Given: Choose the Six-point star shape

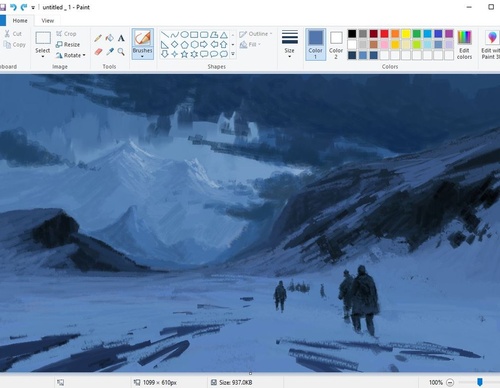Looking at the screenshot, I should click(x=194, y=54).
